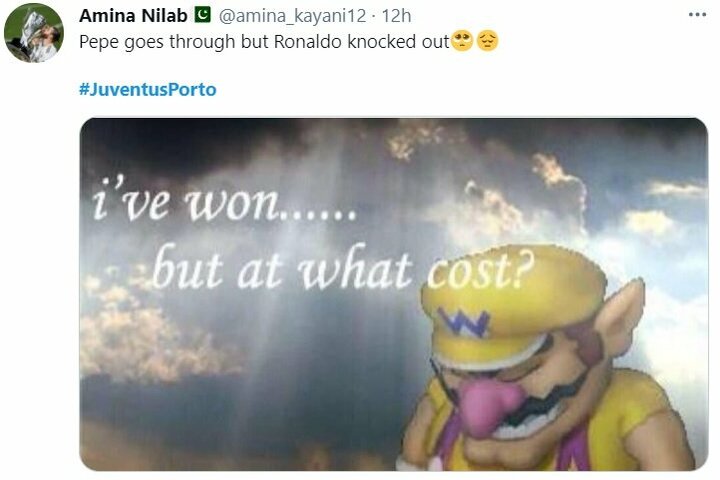The height and width of the screenshot is (480, 720).
Task: Click Amina Nilab's profile avatar
Action: (34, 33)
